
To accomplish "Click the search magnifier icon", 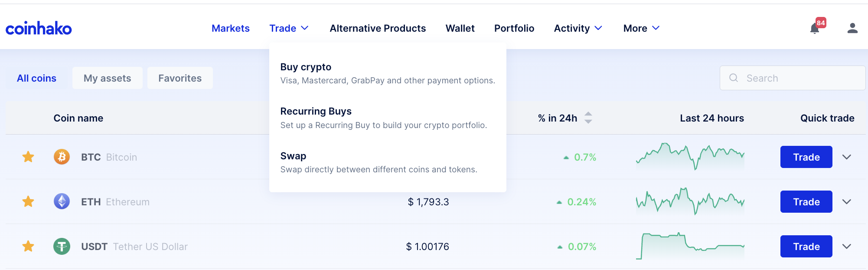I will coord(734,78).
